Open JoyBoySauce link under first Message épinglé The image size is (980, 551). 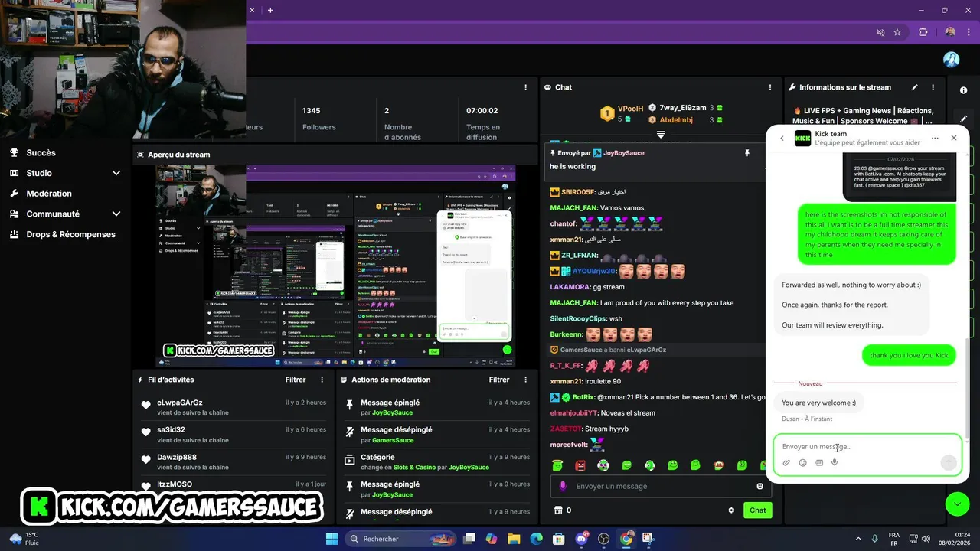(392, 413)
